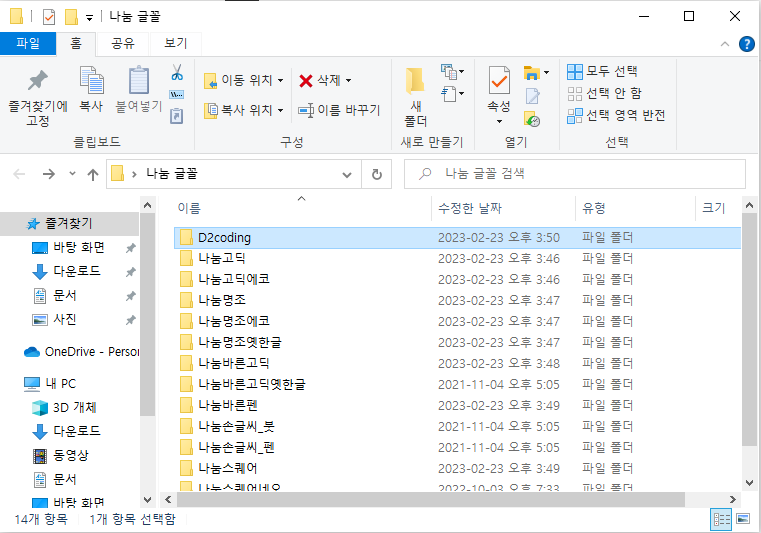Switch to Large icons view in status bar
This screenshot has width=761, height=533.
[743, 519]
